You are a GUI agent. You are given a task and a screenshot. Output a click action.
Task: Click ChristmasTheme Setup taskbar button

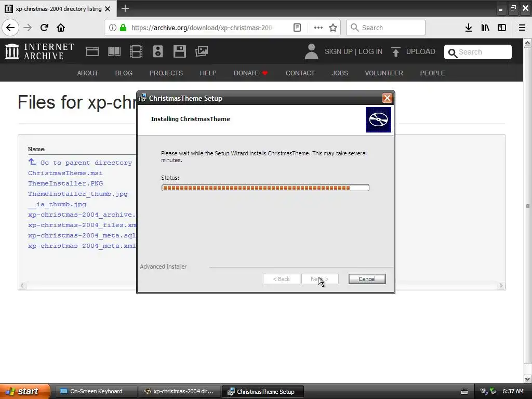coord(262,391)
